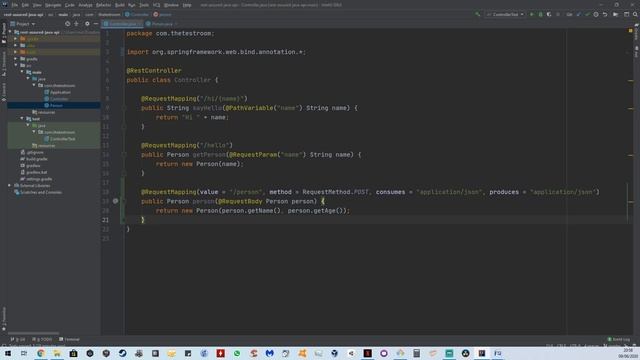Run with coverage icon in the toolbar
Image resolution: width=640 pixels, height=360 pixels.
549,14
